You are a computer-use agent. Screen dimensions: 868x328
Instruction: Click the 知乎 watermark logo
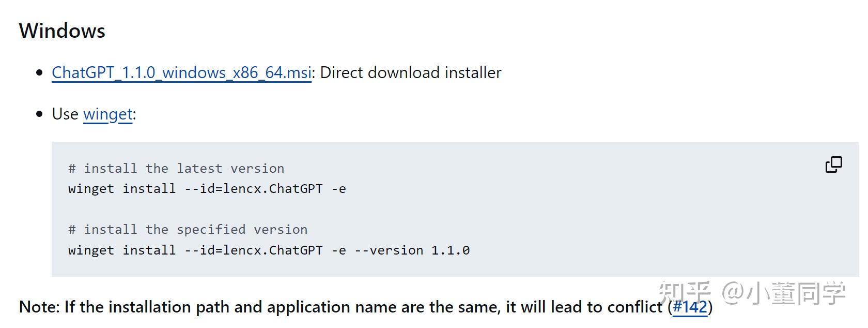click(x=685, y=293)
